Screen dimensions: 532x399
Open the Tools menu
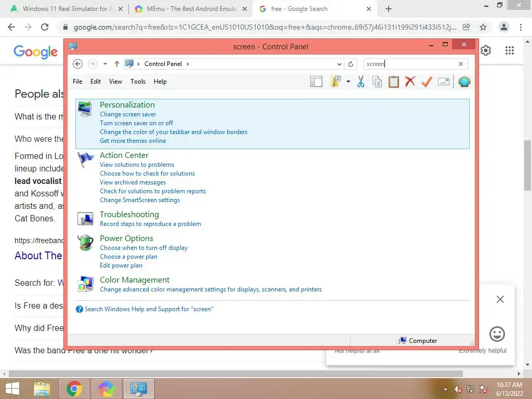click(138, 82)
